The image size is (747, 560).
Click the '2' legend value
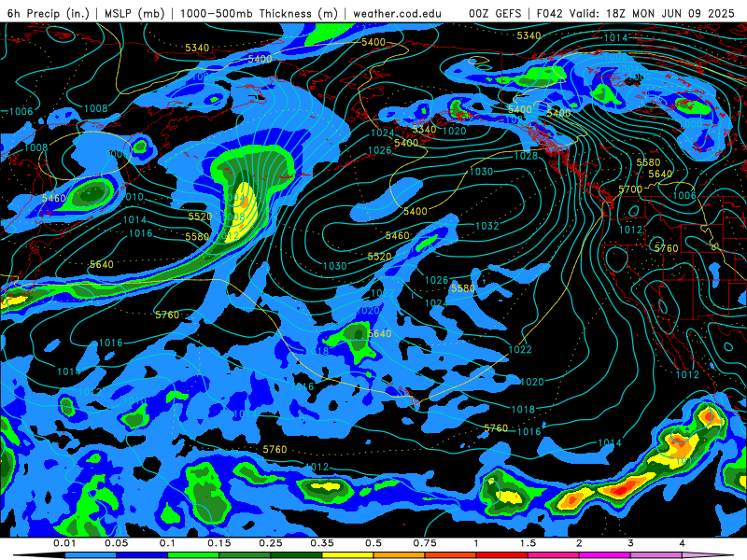coord(579,543)
